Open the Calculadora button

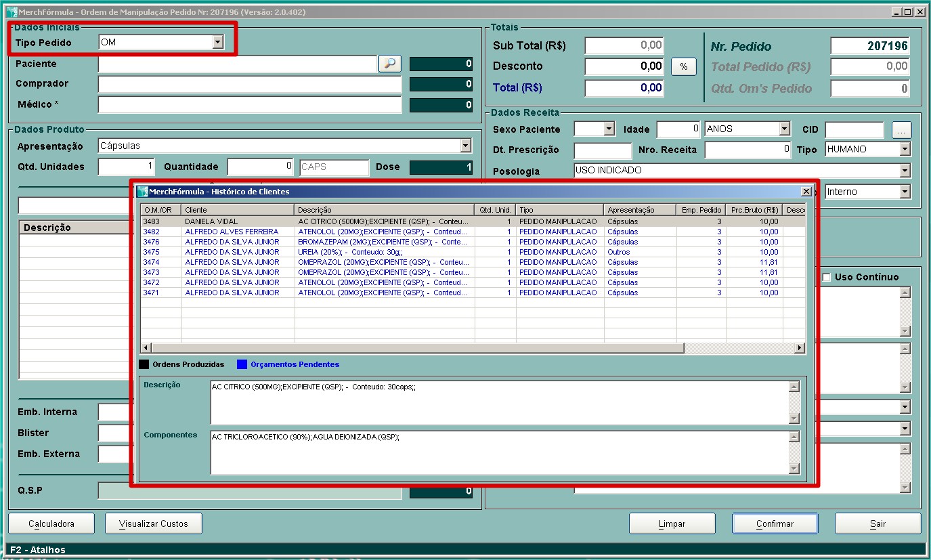coord(51,523)
